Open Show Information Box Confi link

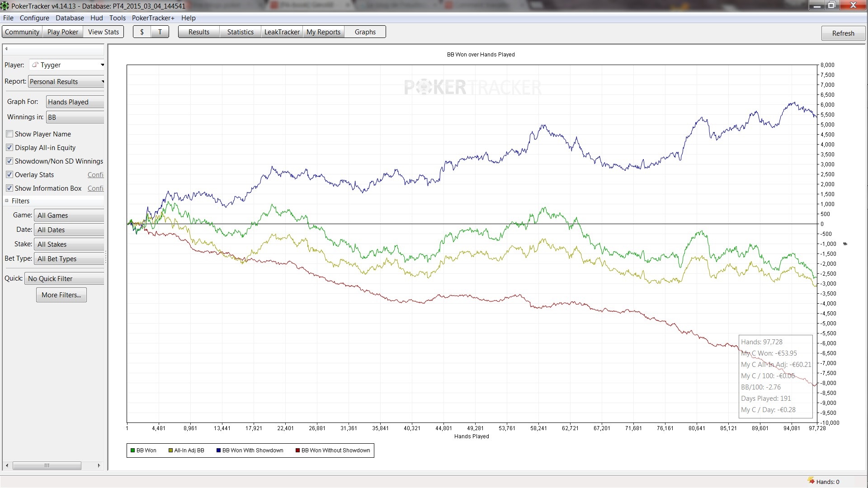click(x=95, y=188)
